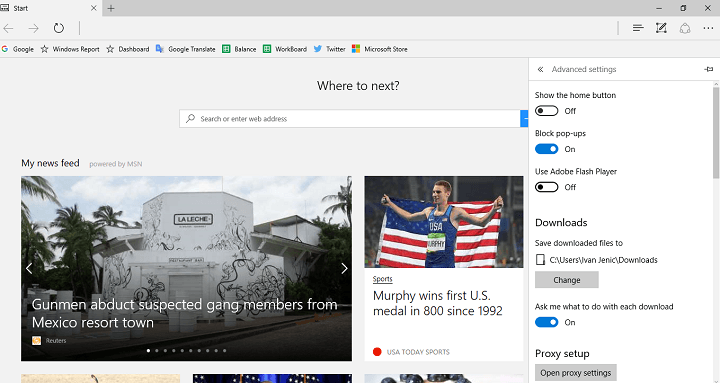Screen dimensions: 720x383
Task: Open the Dashboard favorite
Action: [128, 49]
